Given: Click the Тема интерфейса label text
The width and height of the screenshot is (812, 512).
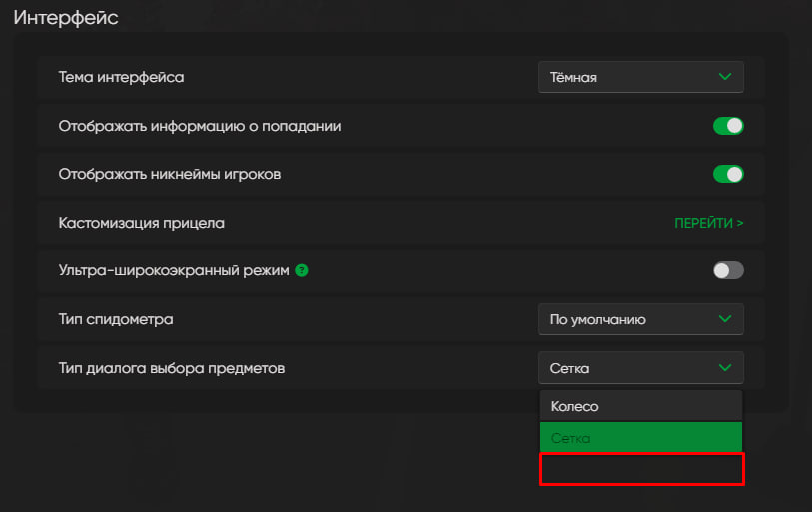Looking at the screenshot, I should point(121,77).
